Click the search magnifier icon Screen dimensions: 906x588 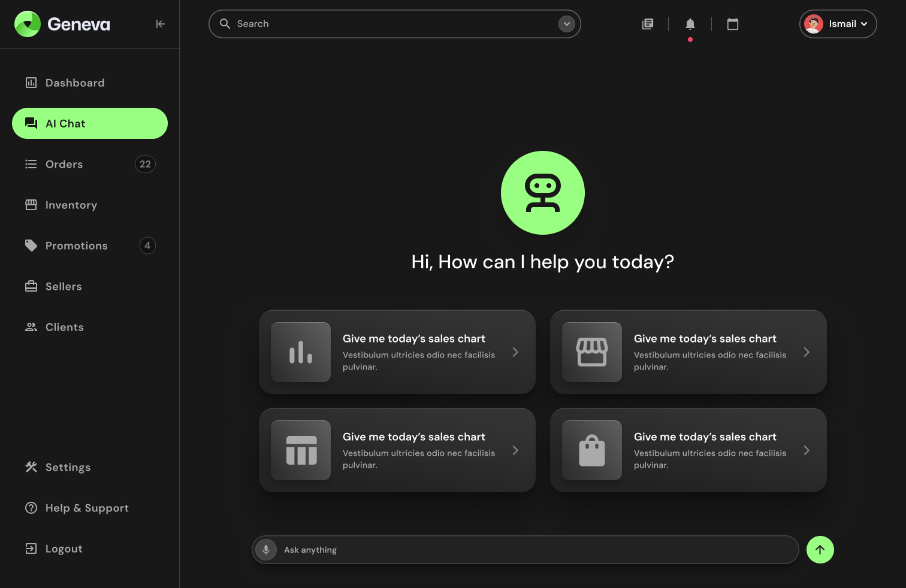coord(225,23)
